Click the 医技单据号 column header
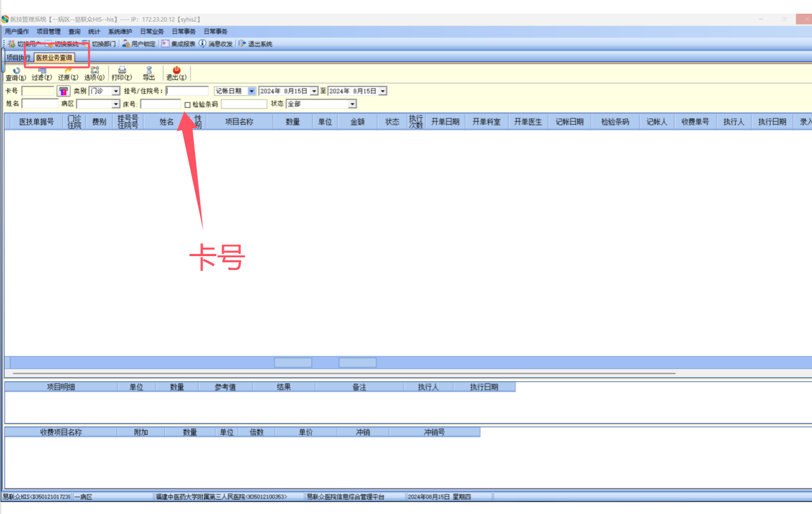The image size is (812, 514). (36, 122)
